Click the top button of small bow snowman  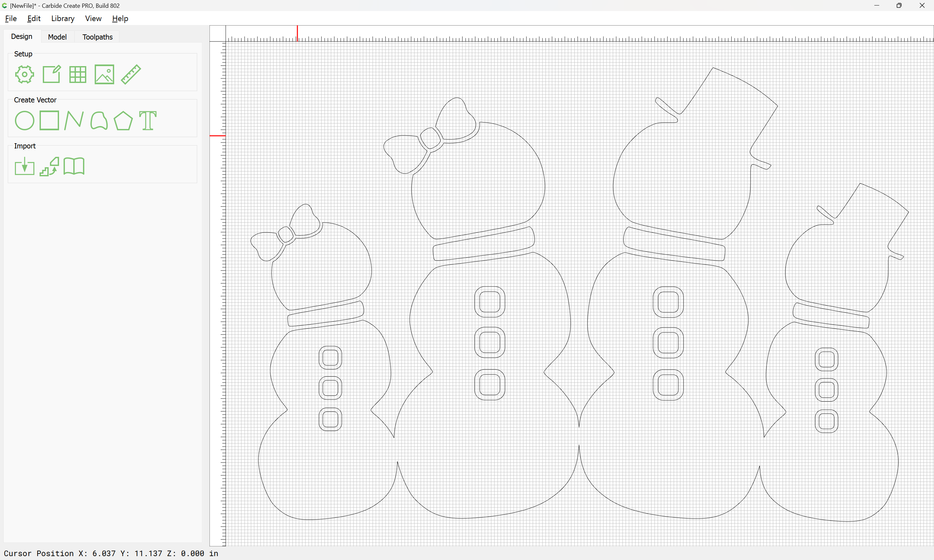[330, 357]
